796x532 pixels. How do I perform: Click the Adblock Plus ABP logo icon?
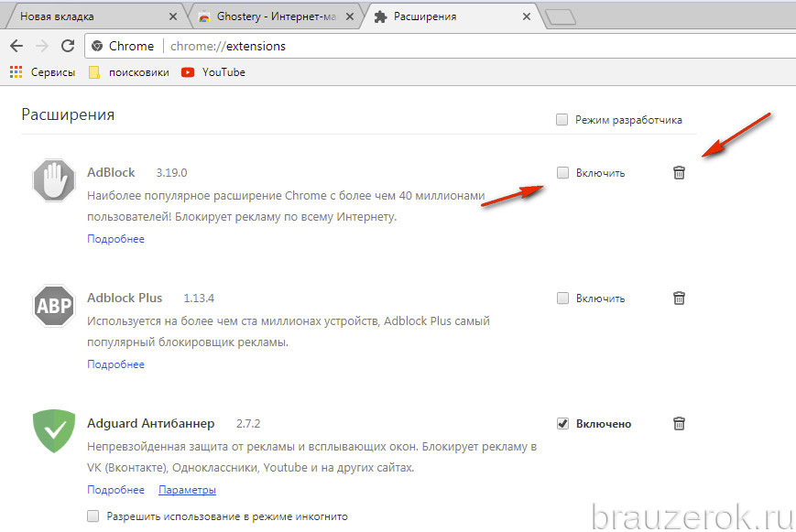pos(54,306)
